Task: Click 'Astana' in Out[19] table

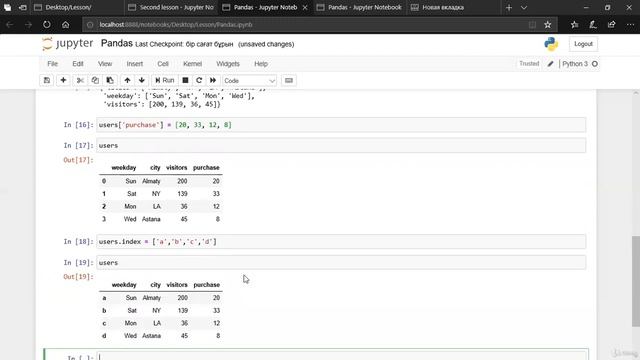Action: tap(151, 336)
